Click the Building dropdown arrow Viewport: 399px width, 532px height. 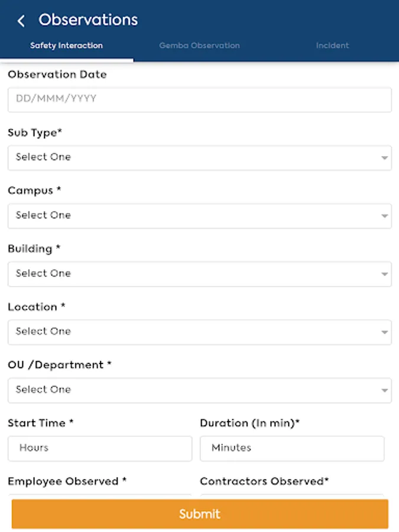coord(384,274)
